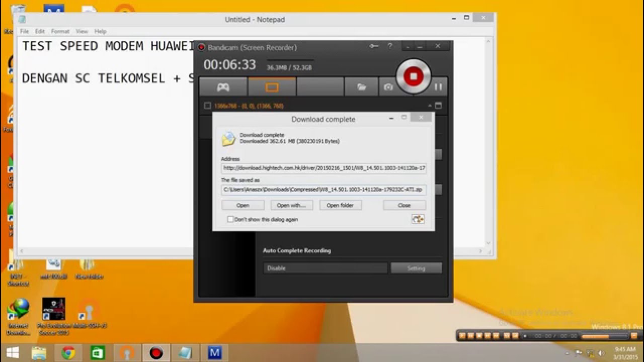
Task: Click the download Address field
Action: click(324, 168)
